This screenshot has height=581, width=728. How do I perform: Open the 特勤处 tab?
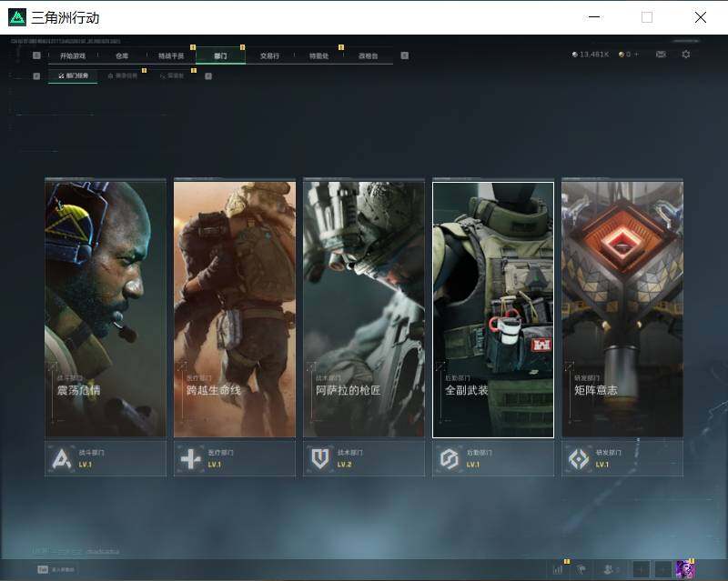(x=319, y=55)
